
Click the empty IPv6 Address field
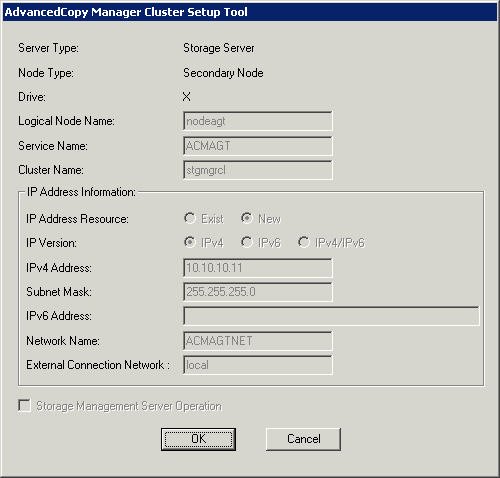click(x=331, y=316)
